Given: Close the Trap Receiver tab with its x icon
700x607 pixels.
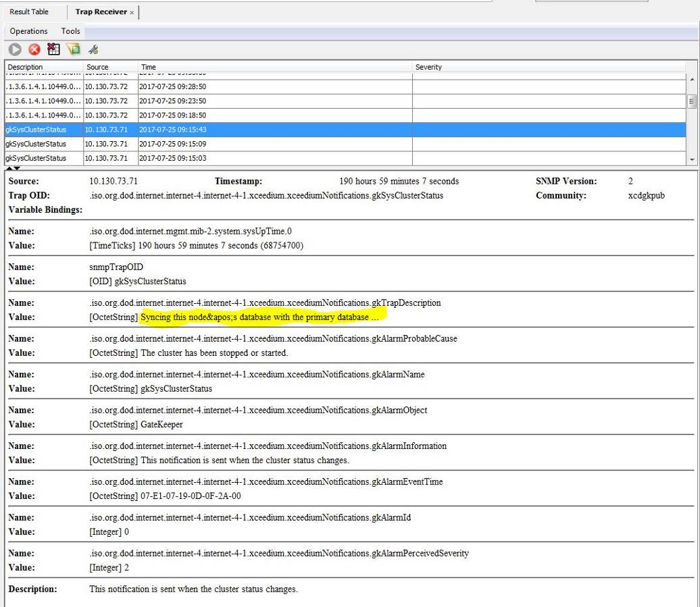Looking at the screenshot, I should (132, 11).
